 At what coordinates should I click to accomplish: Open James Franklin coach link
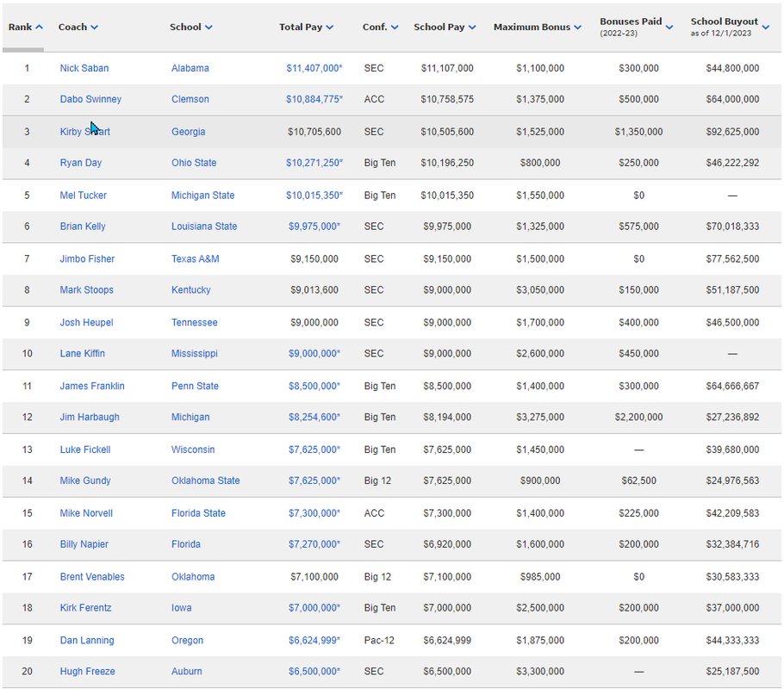92,386
